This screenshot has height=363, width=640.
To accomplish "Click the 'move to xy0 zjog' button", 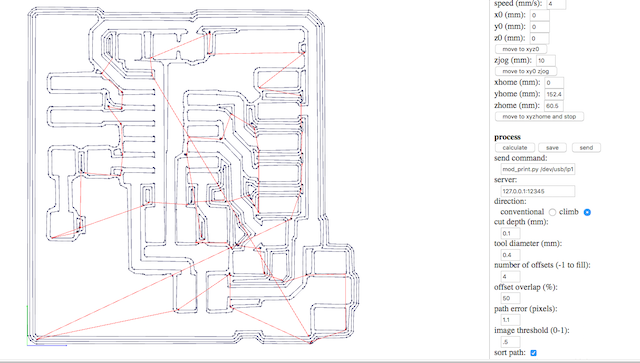I will pos(526,71).
